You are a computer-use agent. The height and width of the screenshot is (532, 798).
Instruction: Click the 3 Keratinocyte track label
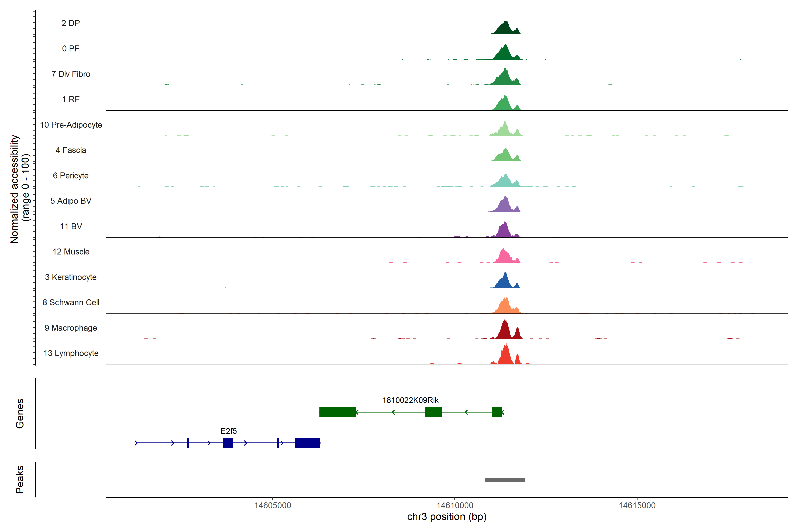tap(70, 277)
